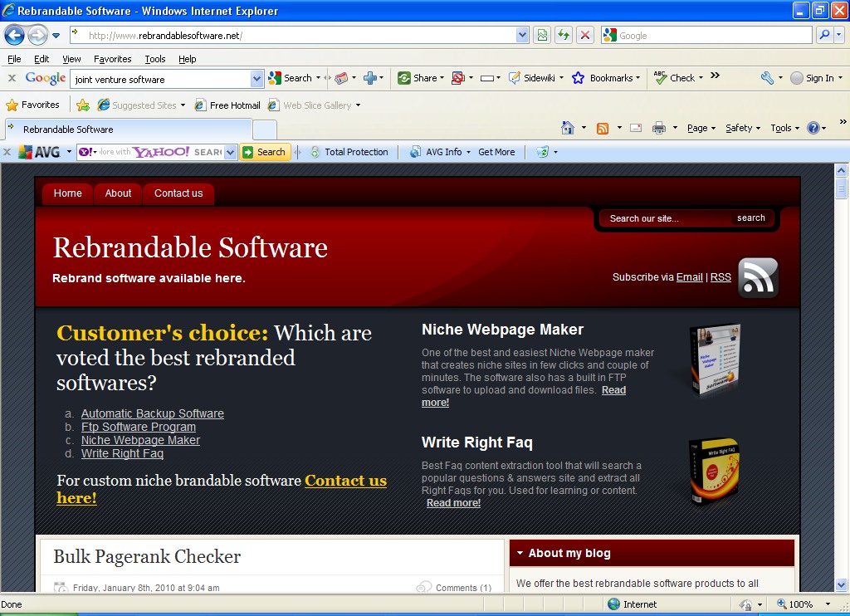This screenshot has height=616, width=850.
Task: Click the page scrollbar down arrow
Action: 841,585
